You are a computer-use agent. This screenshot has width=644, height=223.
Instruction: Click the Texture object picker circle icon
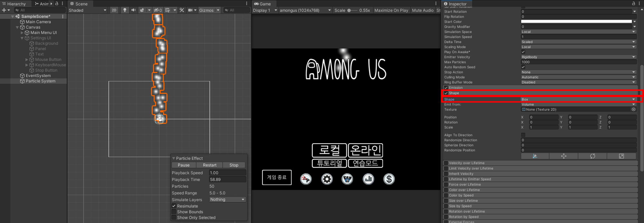pyautogui.click(x=633, y=109)
